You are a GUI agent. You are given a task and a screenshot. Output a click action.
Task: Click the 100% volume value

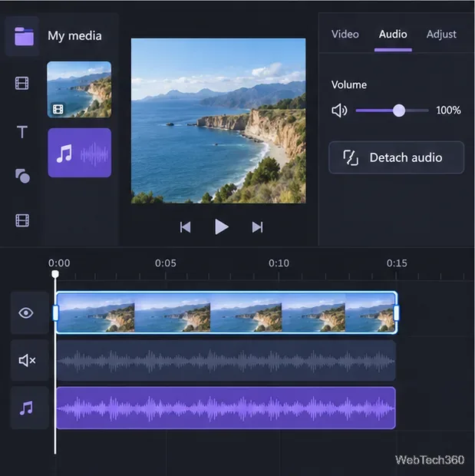coord(448,111)
